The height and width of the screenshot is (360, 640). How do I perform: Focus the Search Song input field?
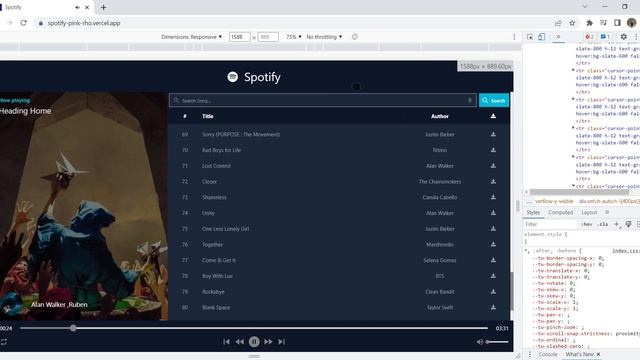click(x=322, y=100)
